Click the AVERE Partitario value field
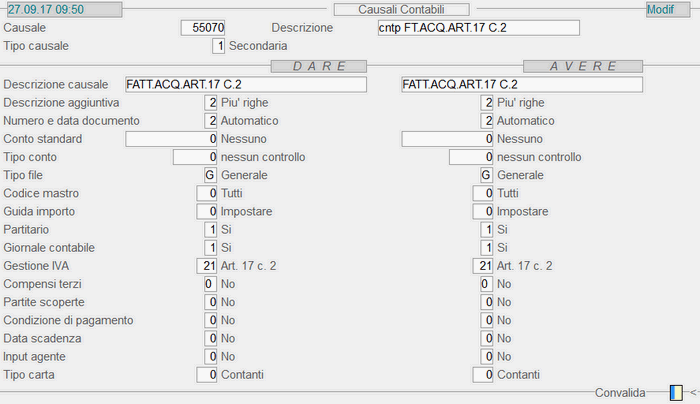 487,230
